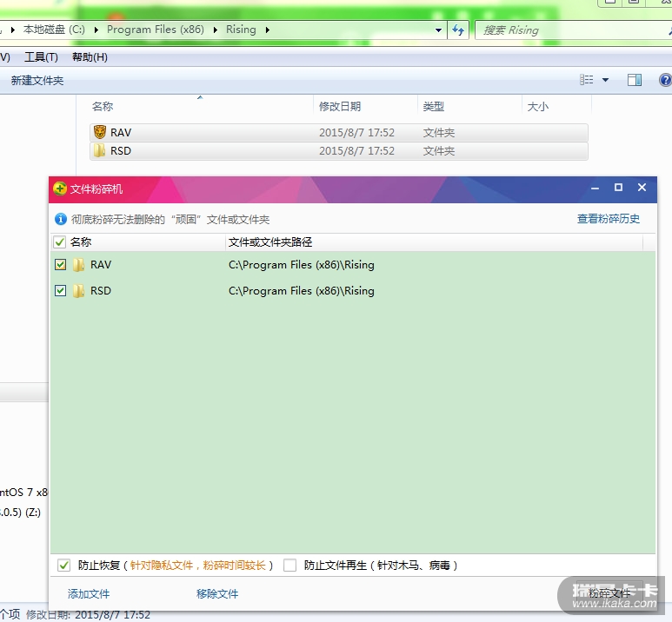Image resolution: width=672 pixels, height=622 pixels.
Task: Toggle the select-all checkbox in shredder header
Action: (60, 242)
